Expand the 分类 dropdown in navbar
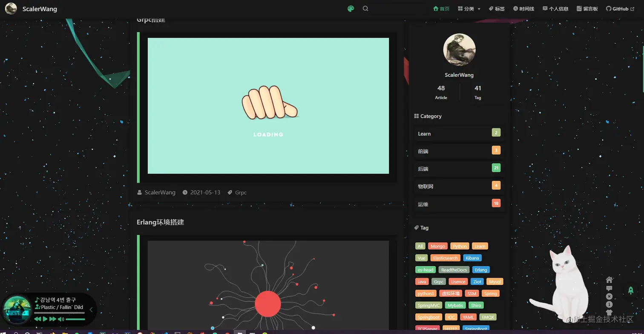 tap(469, 9)
